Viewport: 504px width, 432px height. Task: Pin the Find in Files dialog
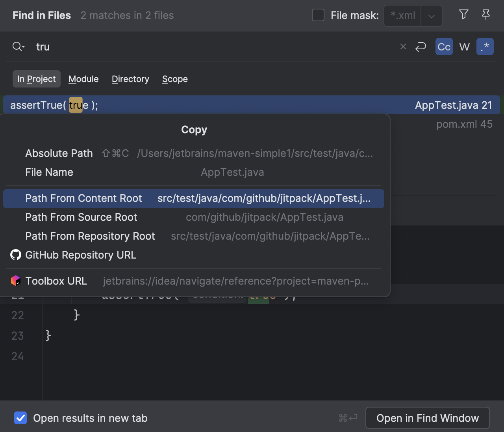pos(486,15)
